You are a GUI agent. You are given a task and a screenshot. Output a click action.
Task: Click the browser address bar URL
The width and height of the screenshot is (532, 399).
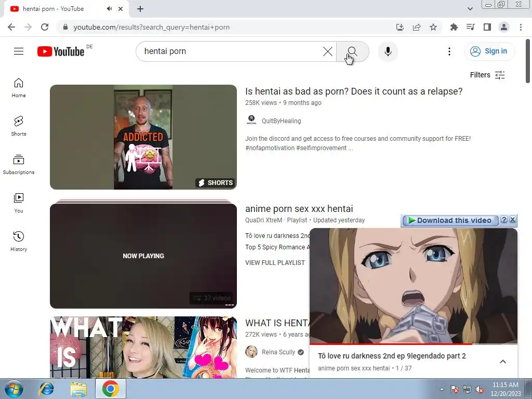click(152, 27)
